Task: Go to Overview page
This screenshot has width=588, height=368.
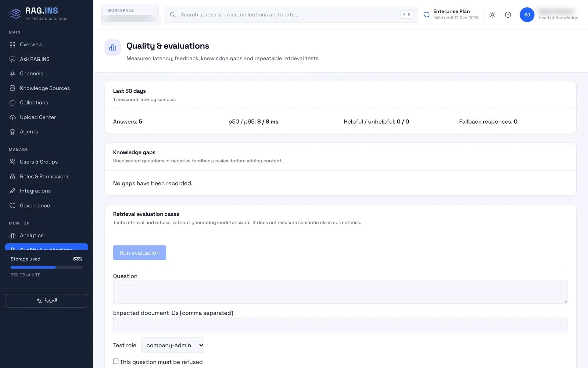Action: [x=46, y=45]
